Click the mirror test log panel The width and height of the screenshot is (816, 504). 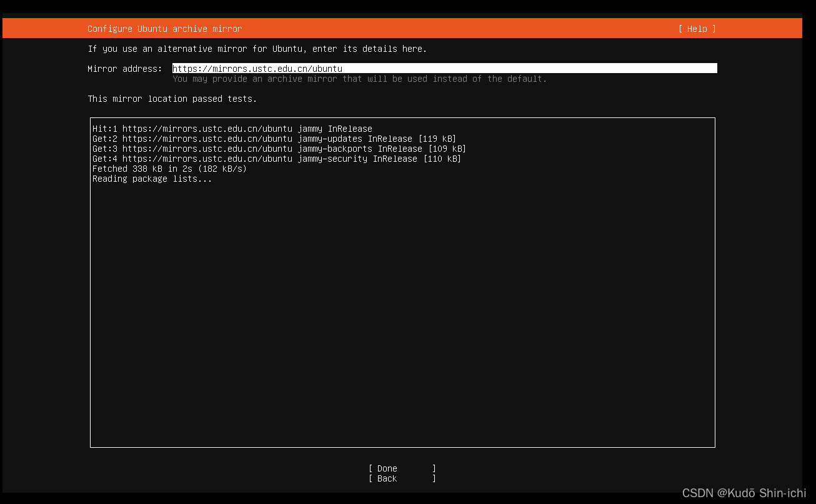point(403,281)
